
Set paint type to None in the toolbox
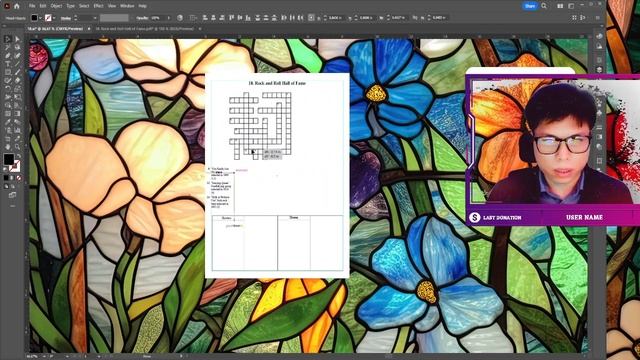[x=19, y=178]
